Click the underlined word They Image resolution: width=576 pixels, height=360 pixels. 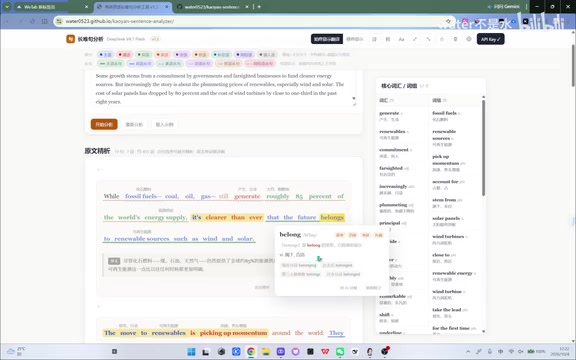point(336,333)
